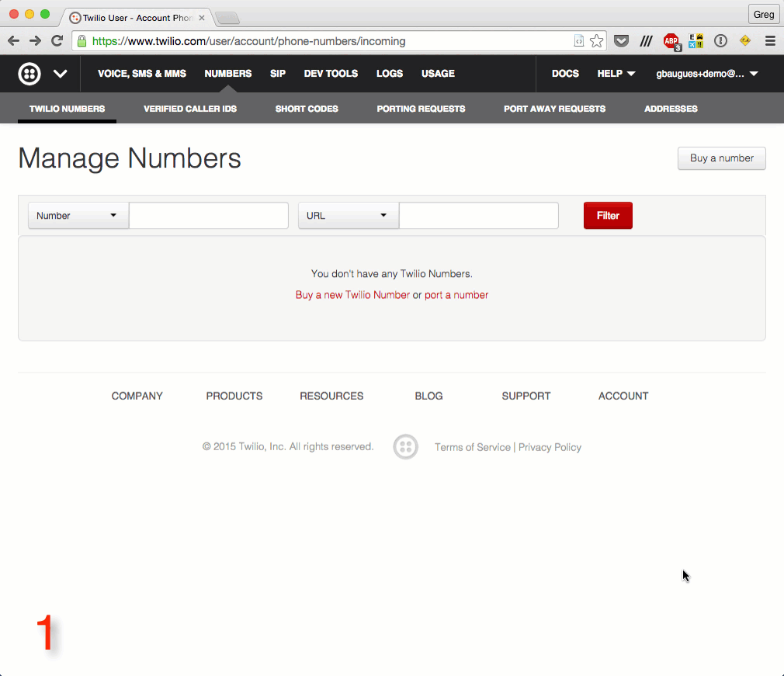Select the Twilio Numbers tab
Image resolution: width=784 pixels, height=676 pixels.
(x=67, y=109)
